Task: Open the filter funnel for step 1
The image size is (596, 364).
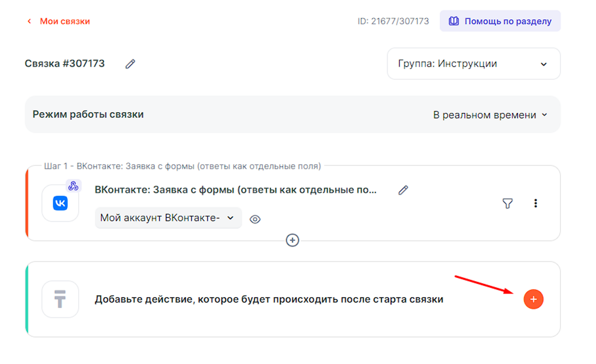Action: tap(507, 203)
